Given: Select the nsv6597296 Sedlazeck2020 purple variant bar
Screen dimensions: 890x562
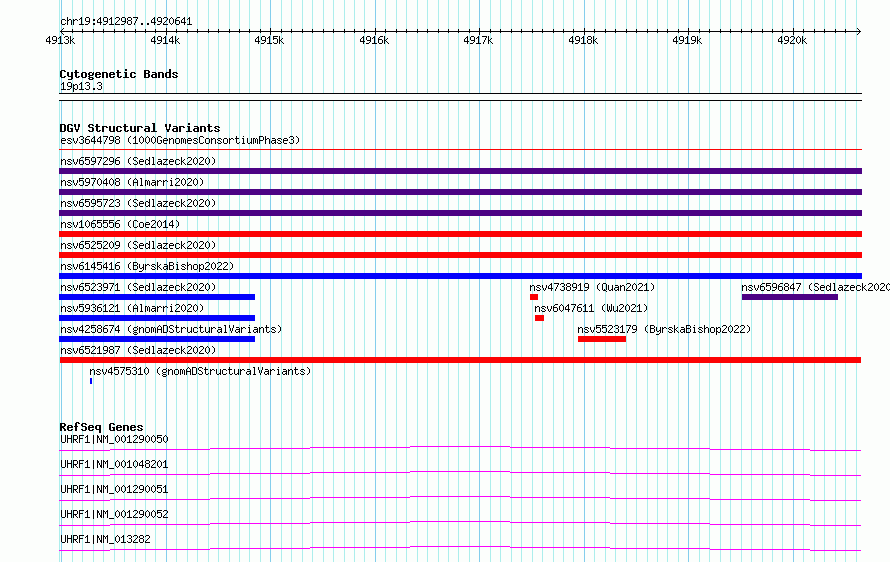Looking at the screenshot, I should click(x=460, y=171).
